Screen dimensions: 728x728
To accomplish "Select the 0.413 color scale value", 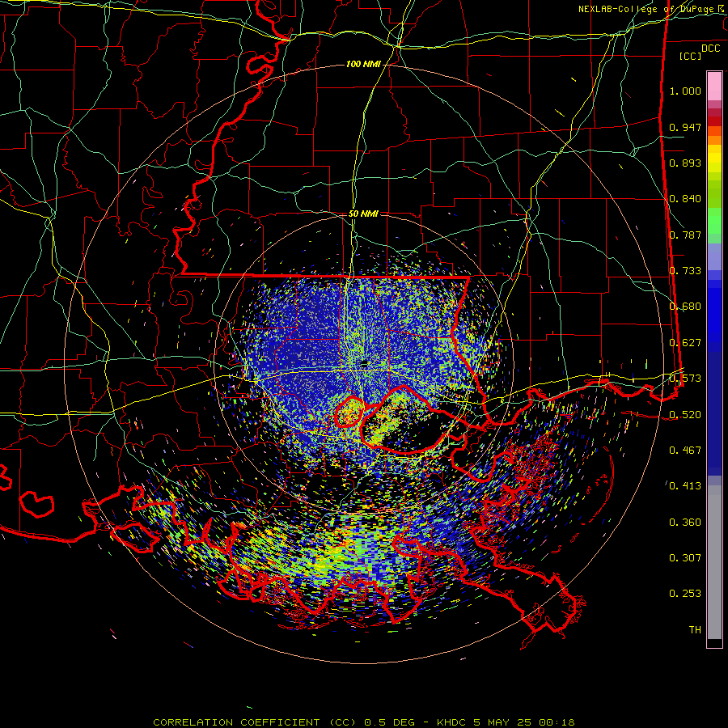I will (x=685, y=486).
